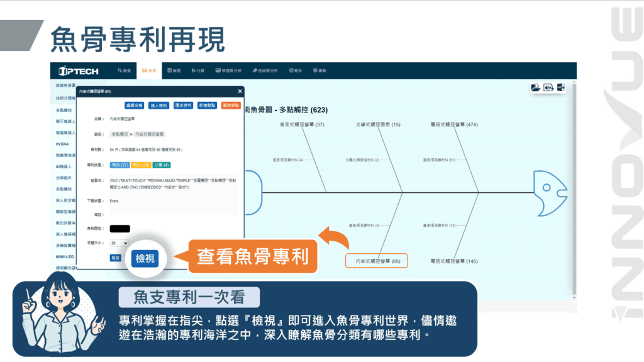The width and height of the screenshot is (644, 362).
Task: Open the 技術圖分析 menu item
Action: 267,71
